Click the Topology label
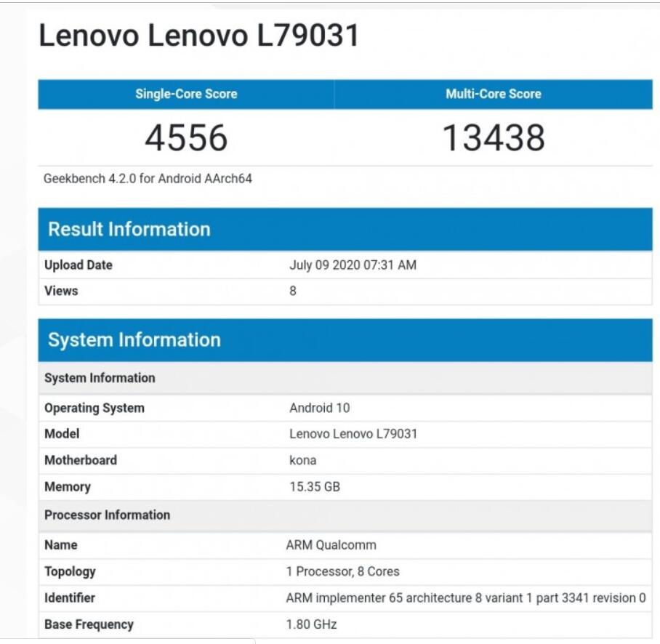660x644 pixels. pos(70,571)
